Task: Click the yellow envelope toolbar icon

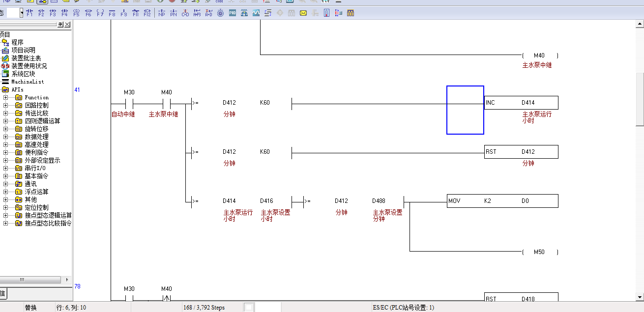Action: [303, 13]
